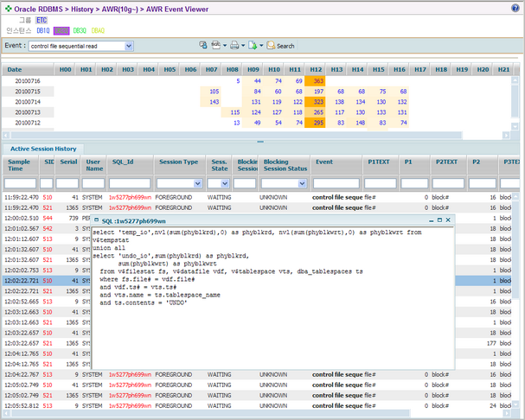Minimize the SQL popup window
The width and height of the screenshot is (525, 420).
click(x=432, y=220)
